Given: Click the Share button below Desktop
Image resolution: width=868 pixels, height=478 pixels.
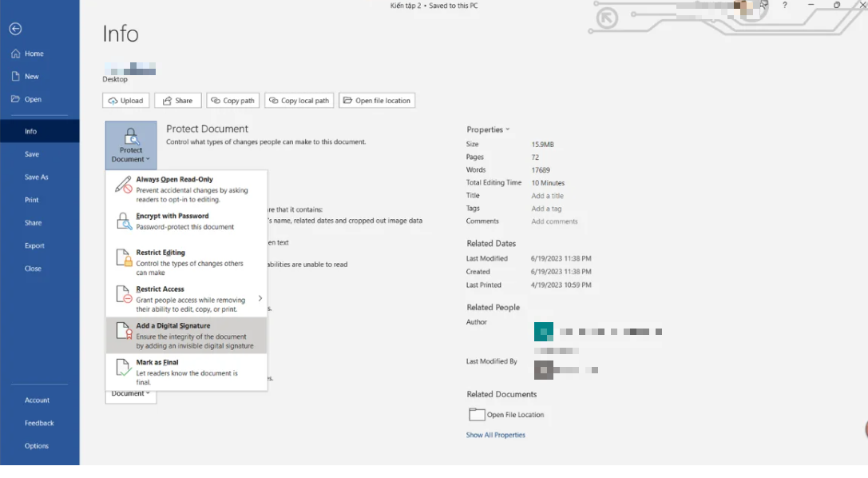Looking at the screenshot, I should pyautogui.click(x=178, y=100).
